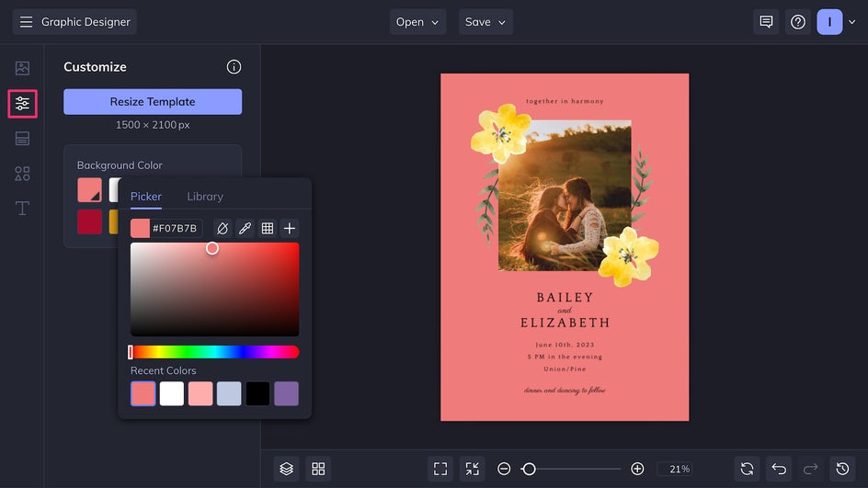Open the hamburger menu beside Graphic Designer

pos(26,22)
